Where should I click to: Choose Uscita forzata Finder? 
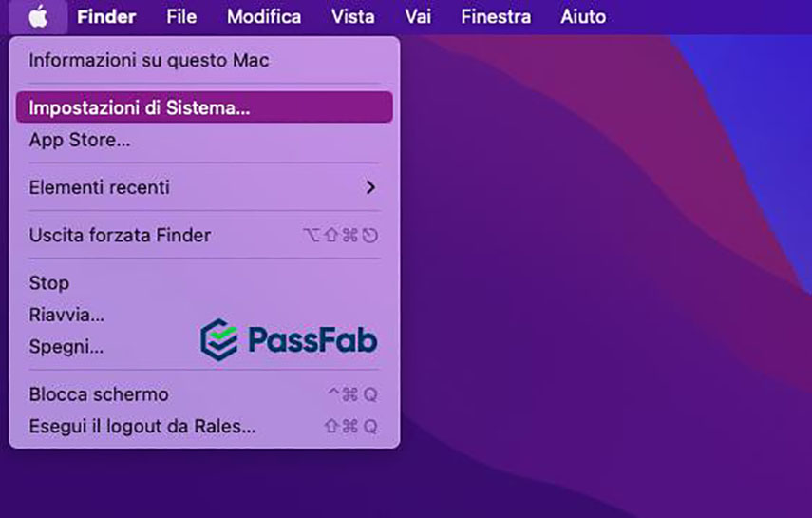click(x=120, y=235)
